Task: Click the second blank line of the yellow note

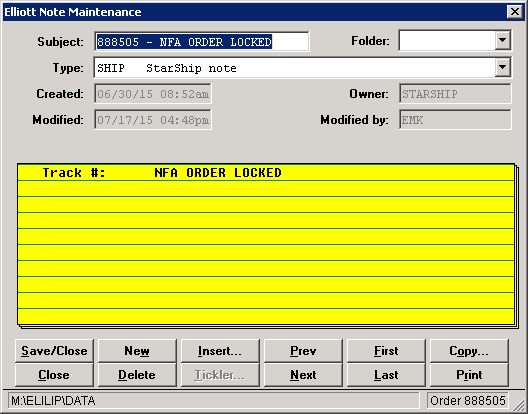Action: [x=266, y=204]
